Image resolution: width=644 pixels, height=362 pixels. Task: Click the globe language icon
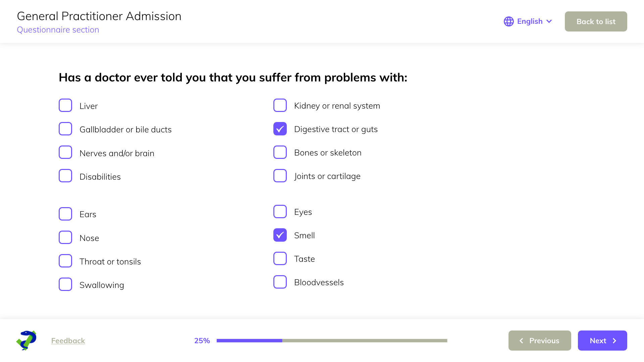(x=508, y=21)
